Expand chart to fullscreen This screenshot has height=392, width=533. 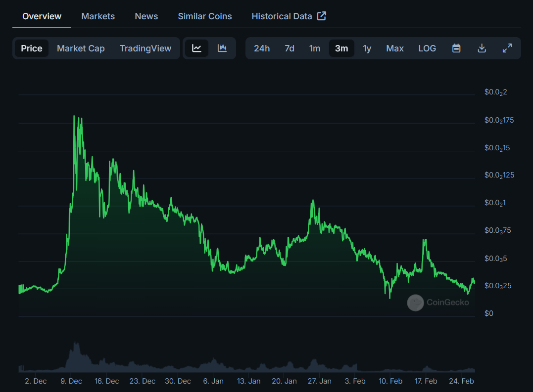coord(507,48)
